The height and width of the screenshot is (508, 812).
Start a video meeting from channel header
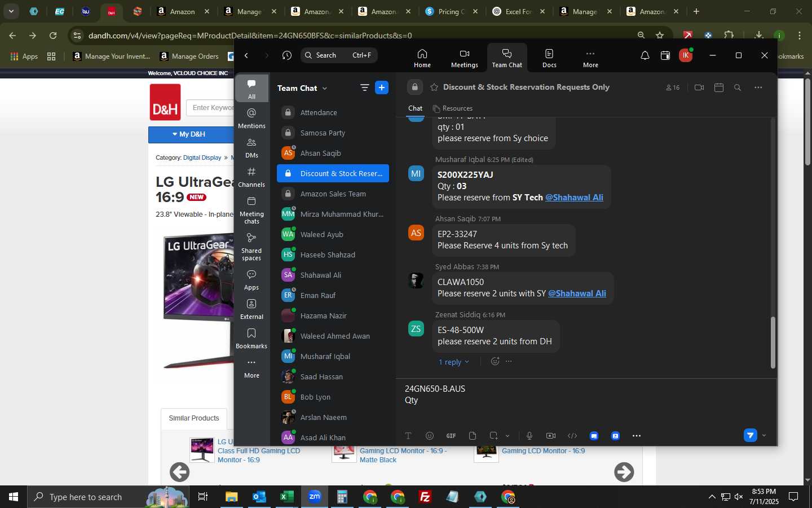click(x=699, y=87)
